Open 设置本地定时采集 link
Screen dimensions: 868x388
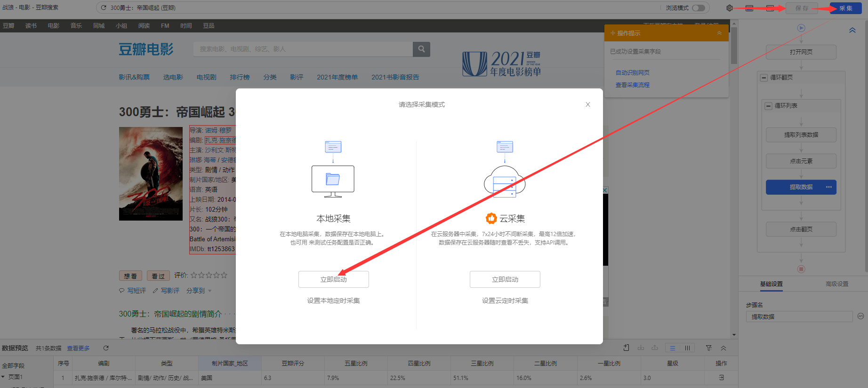coord(333,301)
